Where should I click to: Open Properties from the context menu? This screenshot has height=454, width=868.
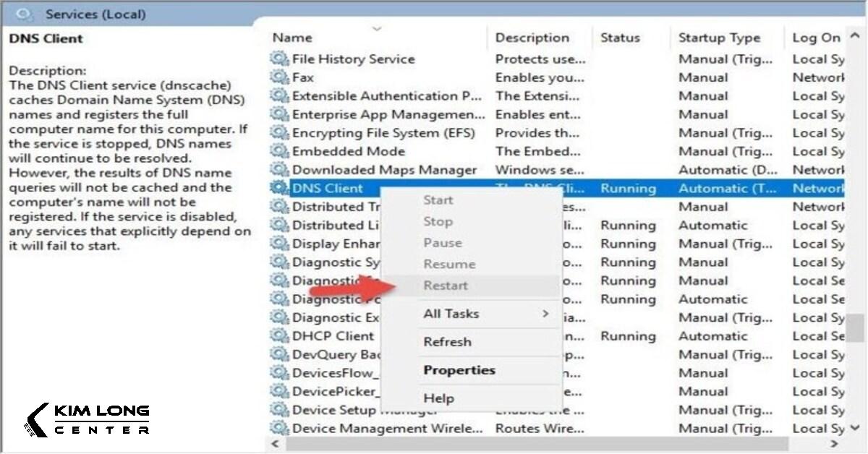(x=459, y=370)
